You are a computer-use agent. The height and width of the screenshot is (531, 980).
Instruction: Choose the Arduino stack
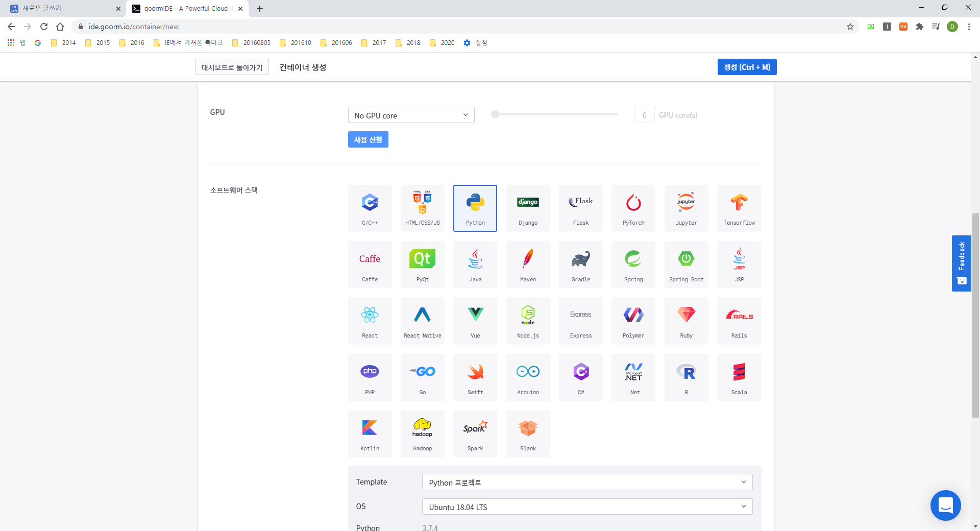(528, 377)
